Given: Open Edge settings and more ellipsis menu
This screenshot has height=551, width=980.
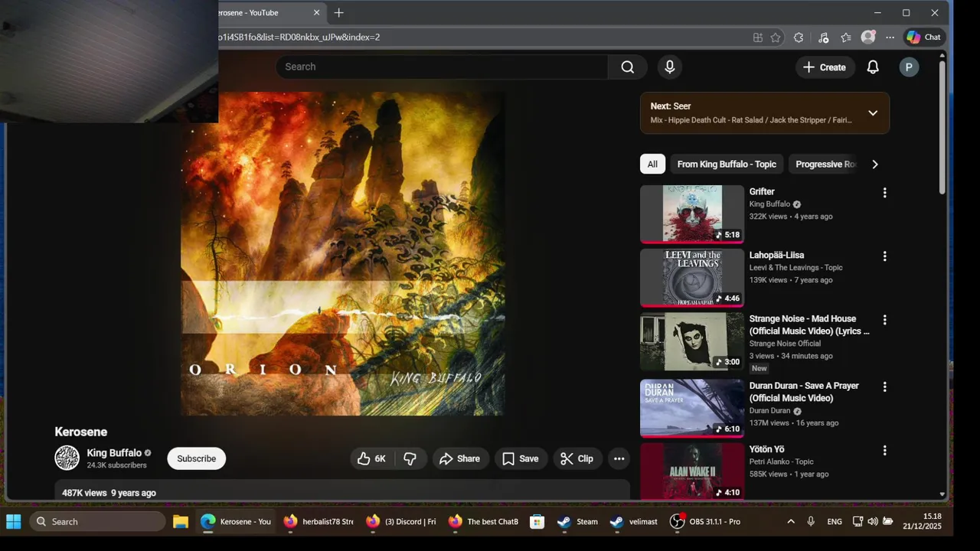Looking at the screenshot, I should [x=890, y=37].
